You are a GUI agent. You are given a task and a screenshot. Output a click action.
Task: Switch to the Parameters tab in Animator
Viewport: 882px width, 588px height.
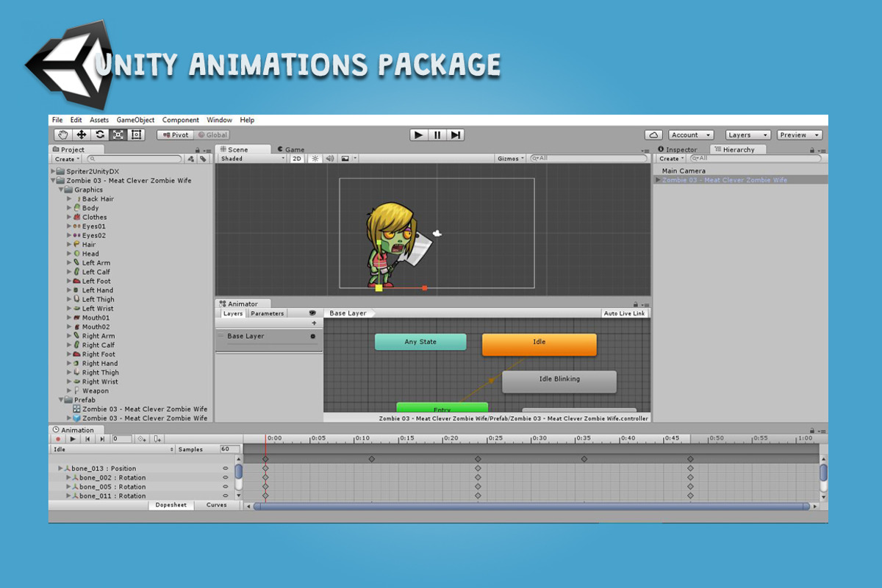[267, 313]
